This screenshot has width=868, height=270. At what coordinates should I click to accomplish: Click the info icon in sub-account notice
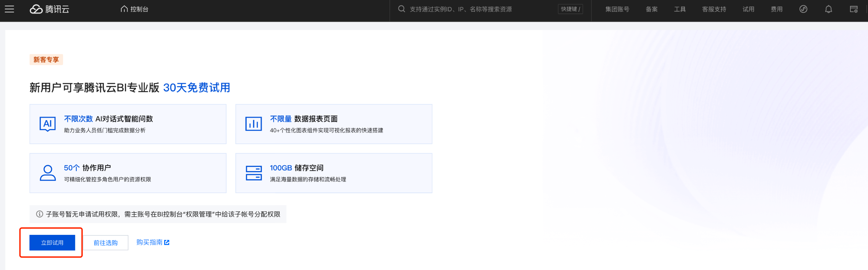pos(40,214)
